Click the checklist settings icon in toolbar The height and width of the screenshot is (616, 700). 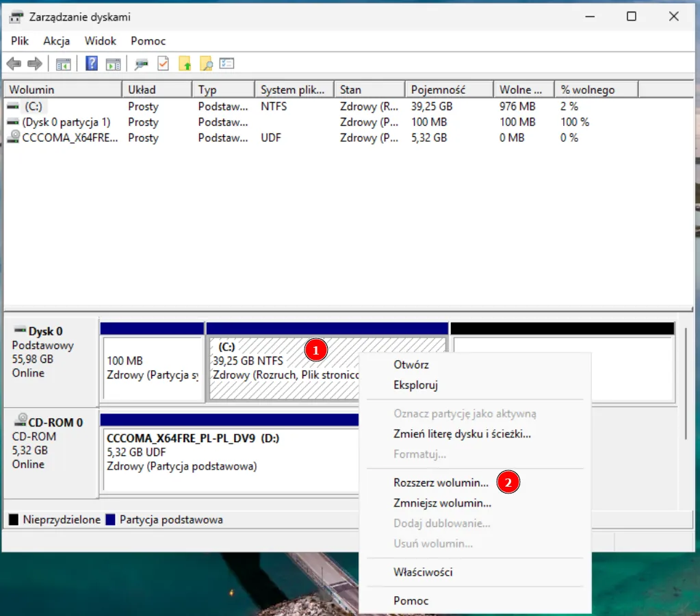tap(226, 64)
